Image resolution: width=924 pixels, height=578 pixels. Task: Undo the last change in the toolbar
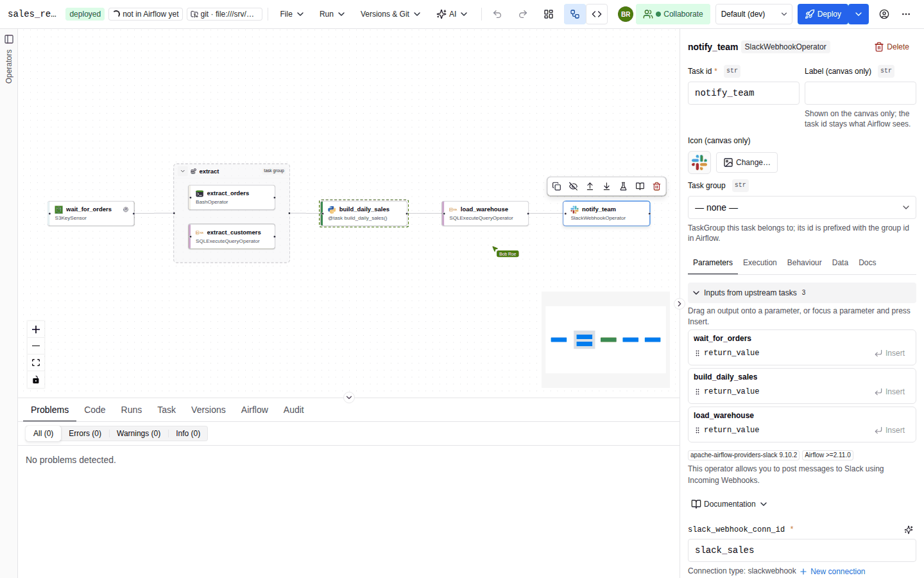(x=497, y=14)
